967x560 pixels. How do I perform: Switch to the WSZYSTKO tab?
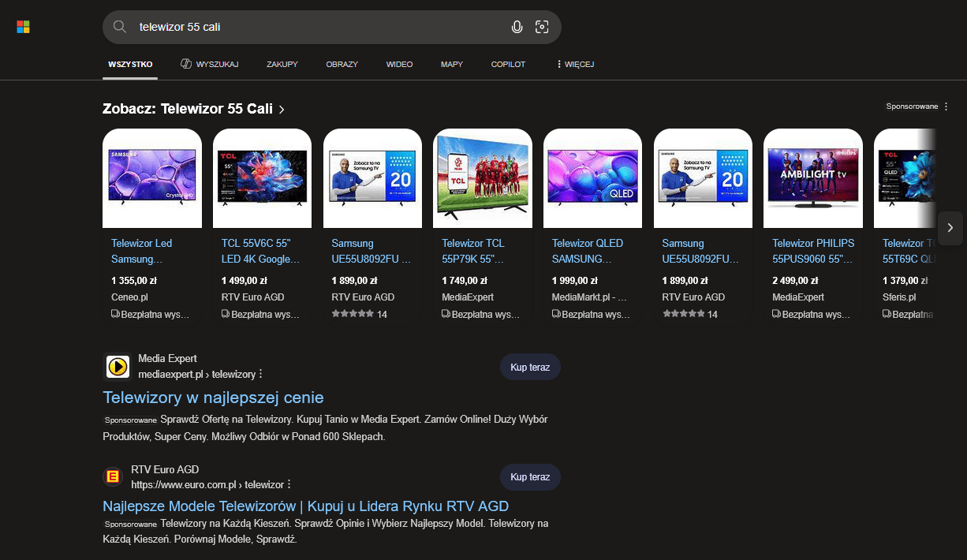[x=130, y=64]
